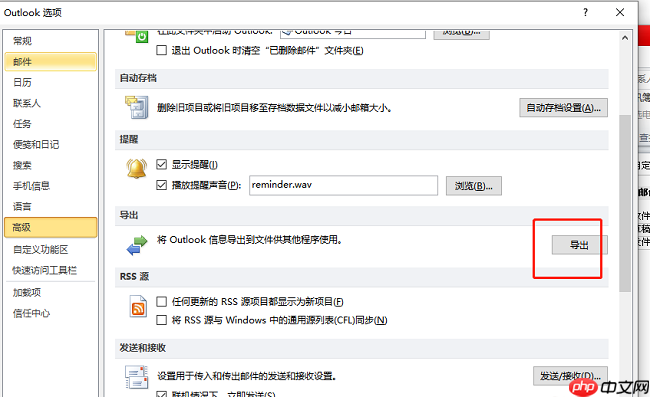Image resolution: width=650 pixels, height=397 pixels.
Task: Click the RSS 源 section heading
Action: coord(134,276)
